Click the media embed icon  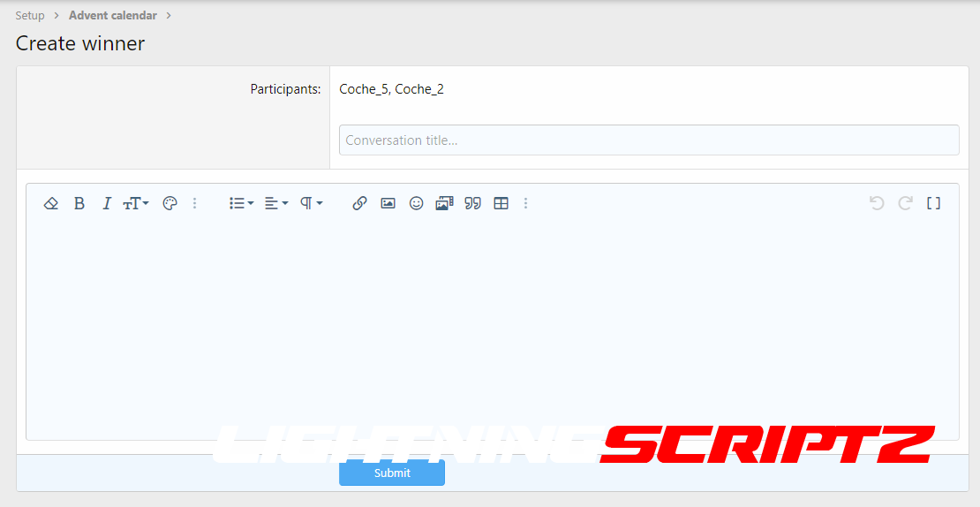tap(444, 203)
